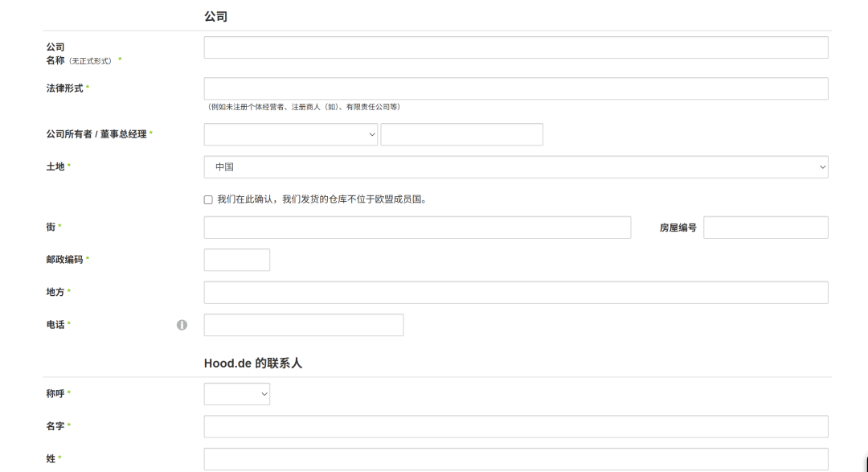Open the 称呼 salutation dropdown
This screenshot has height=472, width=868.
click(236, 394)
